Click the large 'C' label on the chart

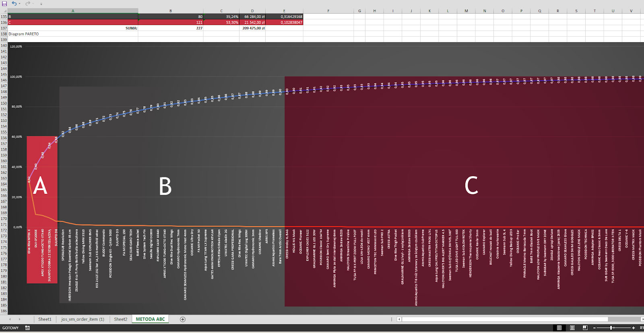tap(471, 185)
